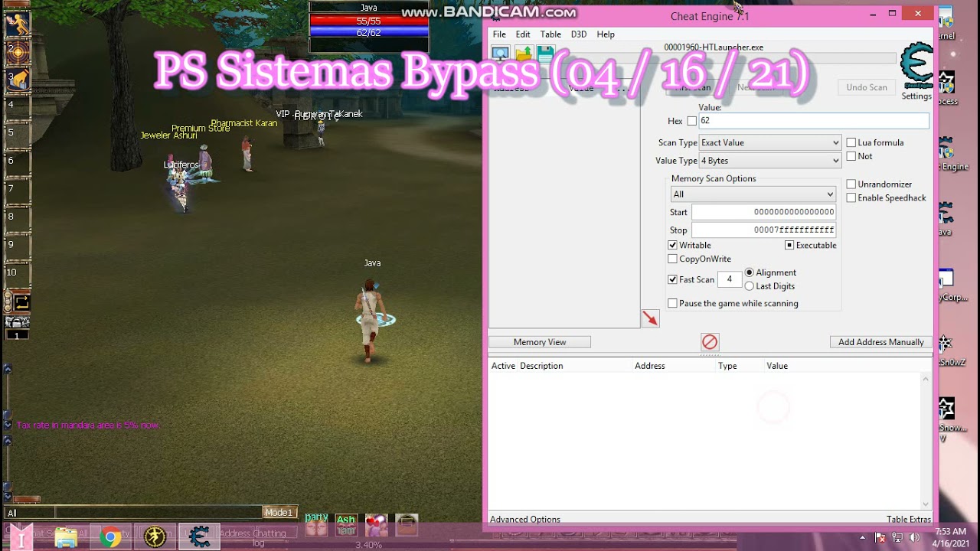Open File Explorer from the taskbar
The image size is (980, 551).
pos(66,537)
